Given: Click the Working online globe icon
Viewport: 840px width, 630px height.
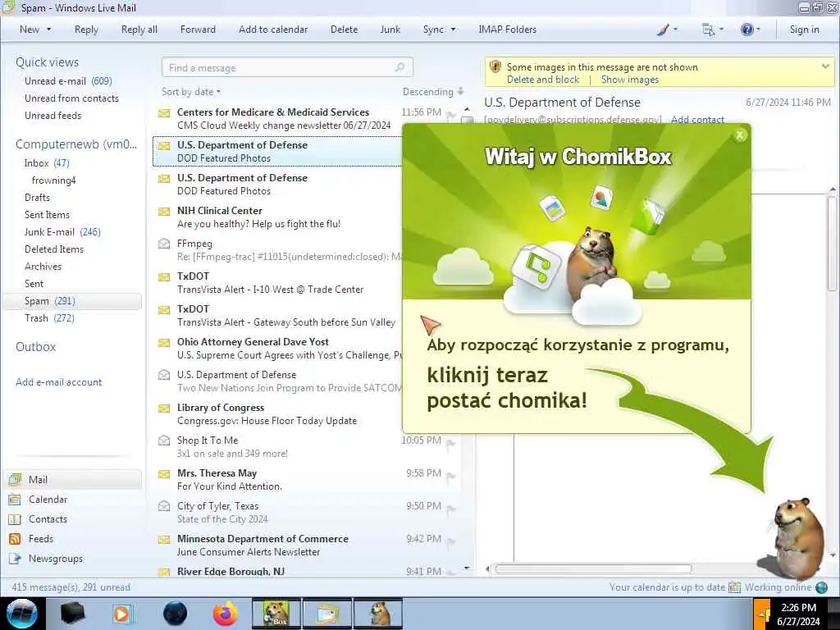Looking at the screenshot, I should (822, 587).
